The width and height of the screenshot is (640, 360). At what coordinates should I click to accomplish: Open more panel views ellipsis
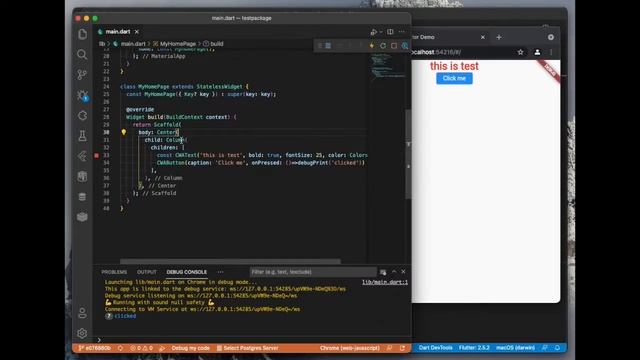(220, 272)
